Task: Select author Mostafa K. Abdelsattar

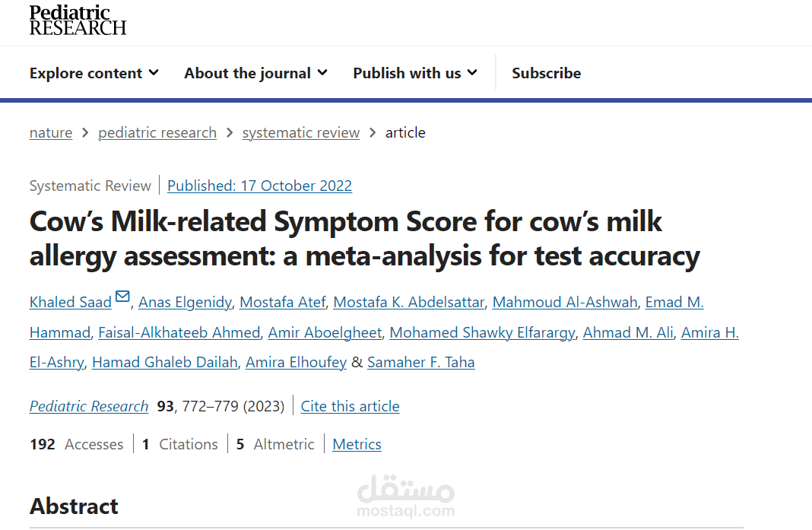Action: tap(408, 302)
